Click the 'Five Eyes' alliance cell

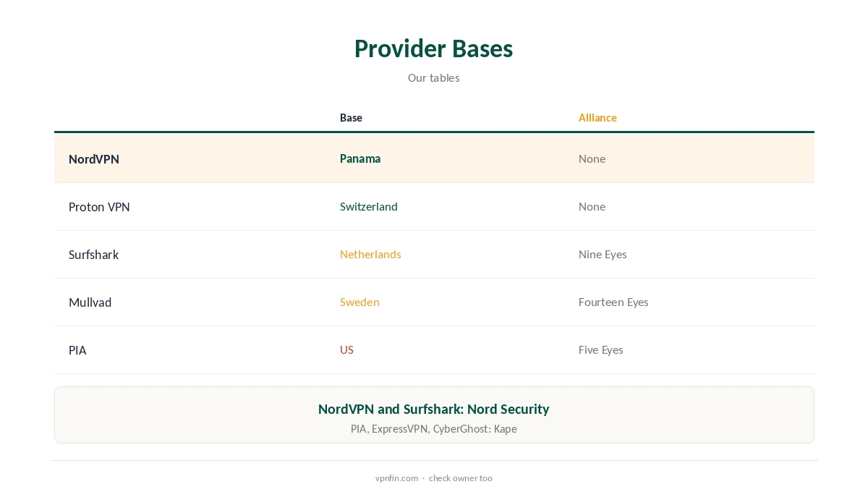point(600,349)
